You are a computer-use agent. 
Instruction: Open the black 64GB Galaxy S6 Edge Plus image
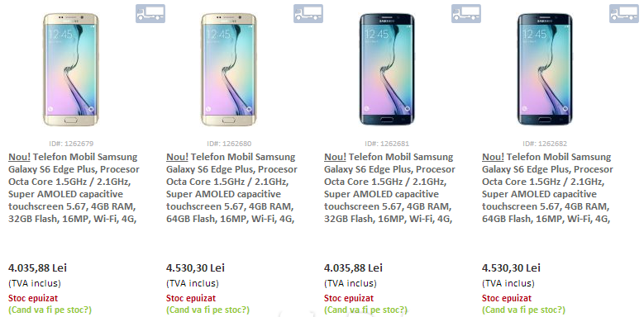[544, 69]
